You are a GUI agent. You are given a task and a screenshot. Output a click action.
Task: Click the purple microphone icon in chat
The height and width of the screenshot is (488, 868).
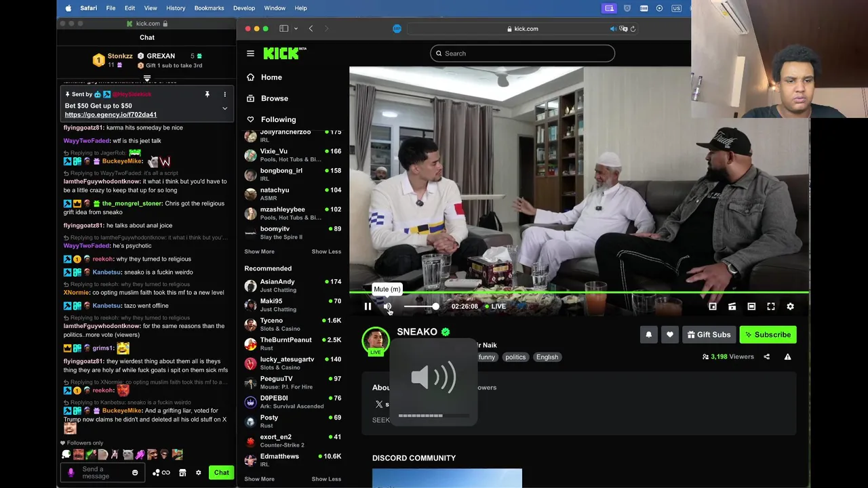tap(71, 472)
